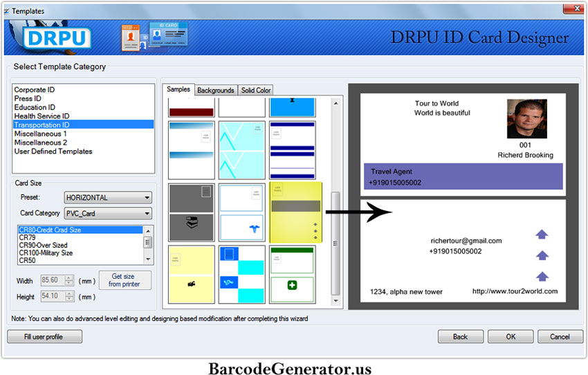Select CR90-Over Sized card size
The height and width of the screenshot is (375, 588).
tap(43, 245)
